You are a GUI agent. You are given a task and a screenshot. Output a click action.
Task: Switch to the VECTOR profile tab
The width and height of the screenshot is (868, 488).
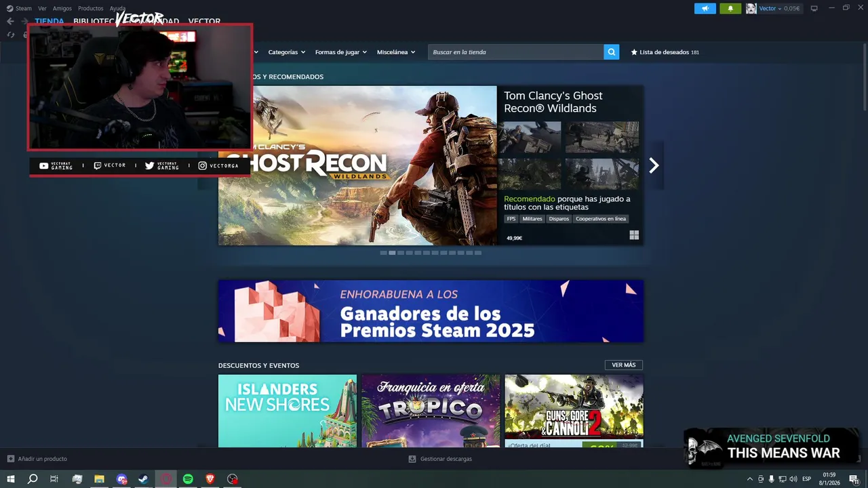(204, 21)
